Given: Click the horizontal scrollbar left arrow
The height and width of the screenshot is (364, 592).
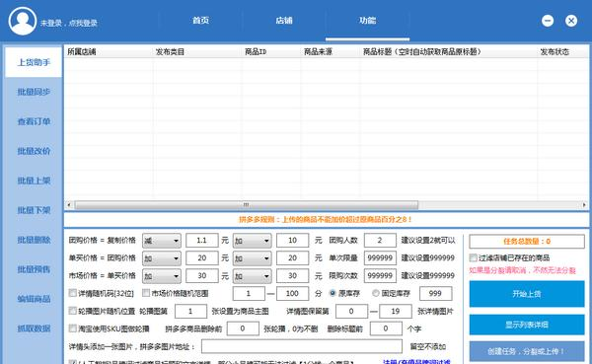Looking at the screenshot, I should pyautogui.click(x=69, y=205).
